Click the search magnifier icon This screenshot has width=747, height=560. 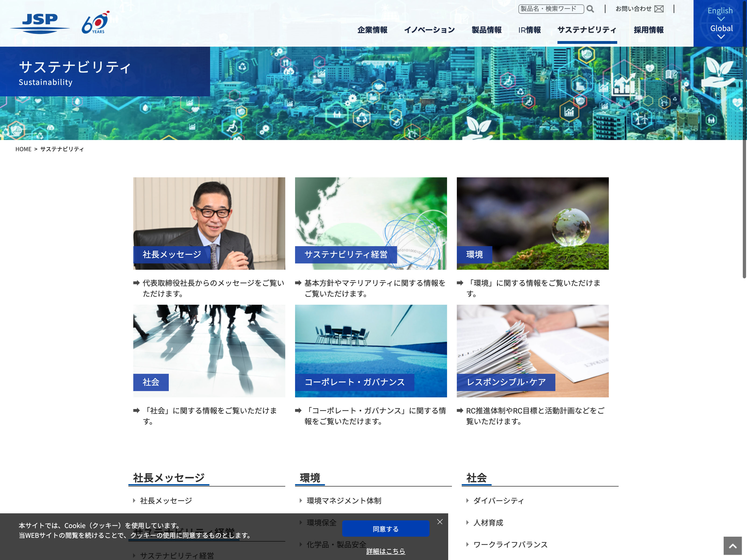pos(590,9)
